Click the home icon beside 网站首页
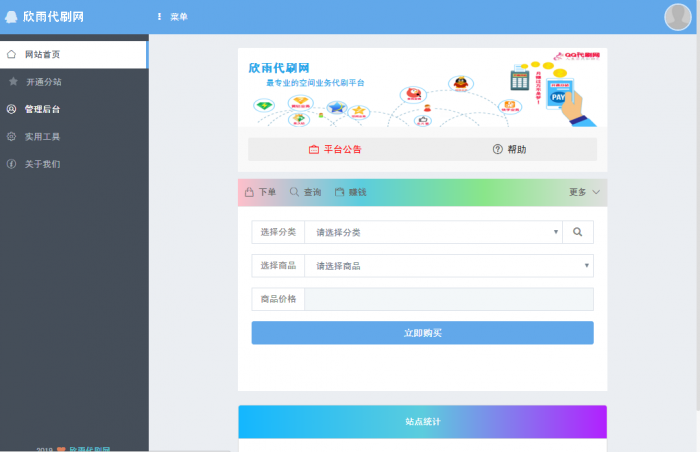 coord(11,54)
